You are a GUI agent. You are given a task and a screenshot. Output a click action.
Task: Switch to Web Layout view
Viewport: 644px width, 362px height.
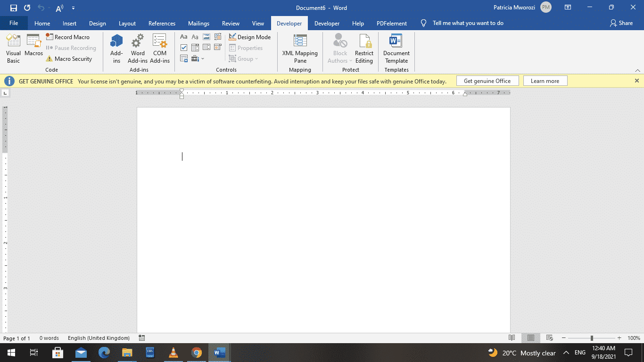tap(550, 338)
